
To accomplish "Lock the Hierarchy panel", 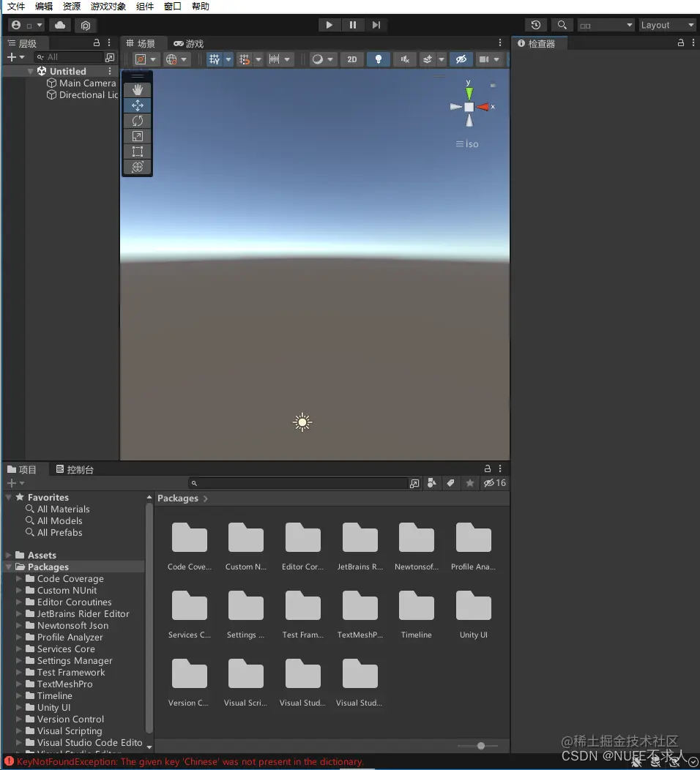I will coord(97,42).
